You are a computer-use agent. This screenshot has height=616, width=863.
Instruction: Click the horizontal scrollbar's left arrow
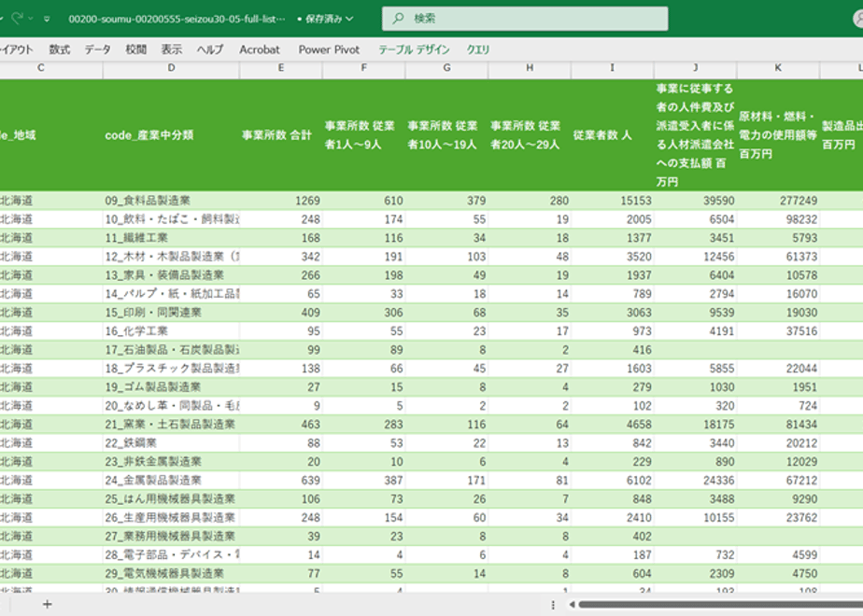(572, 605)
